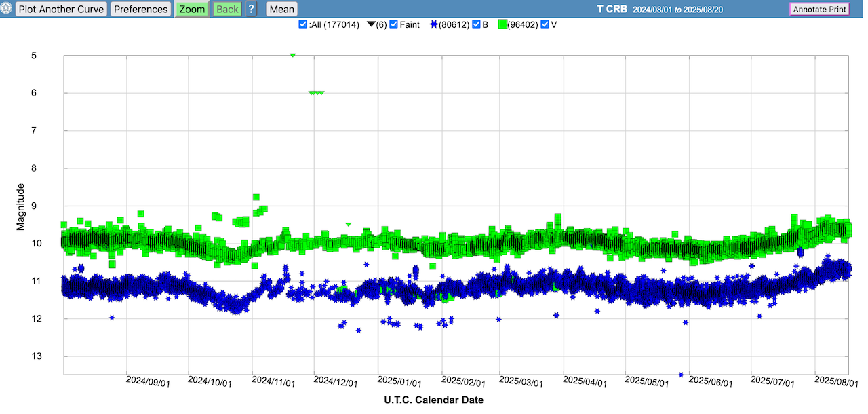Click the T CRB star name title

click(x=612, y=9)
